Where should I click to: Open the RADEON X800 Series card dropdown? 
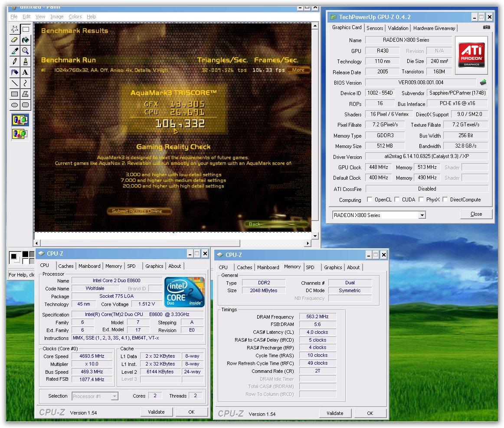click(422, 215)
